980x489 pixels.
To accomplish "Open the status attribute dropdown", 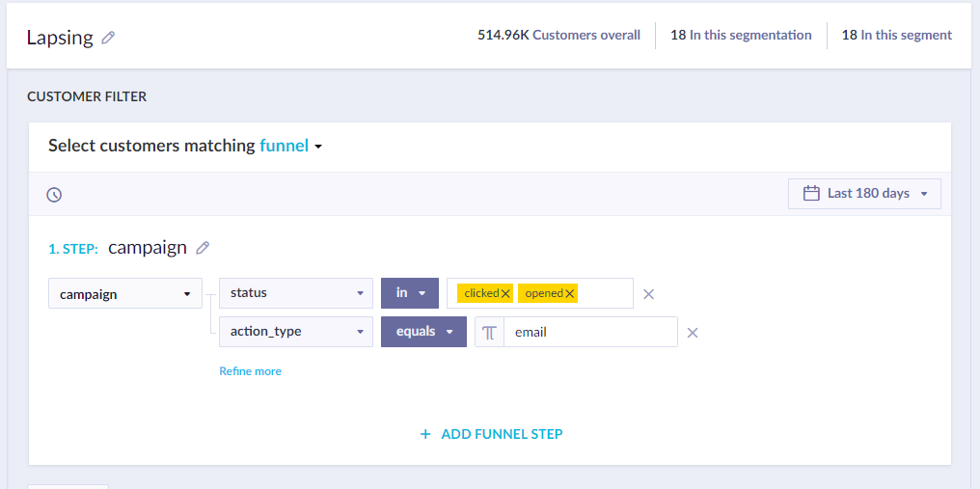I will pos(296,293).
